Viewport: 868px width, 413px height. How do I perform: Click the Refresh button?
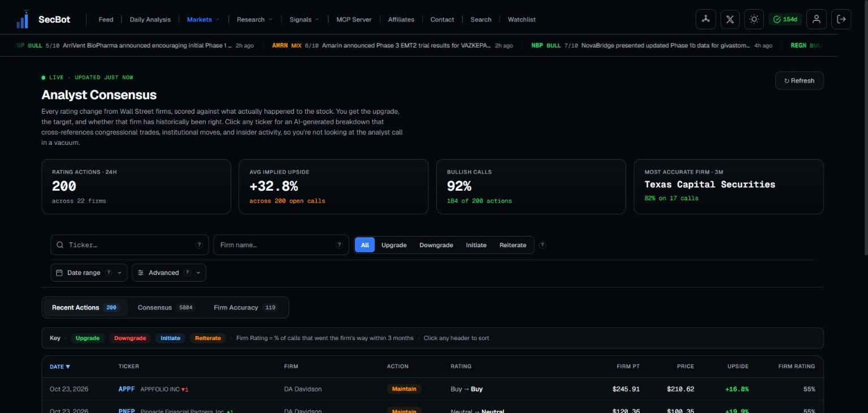[799, 81]
